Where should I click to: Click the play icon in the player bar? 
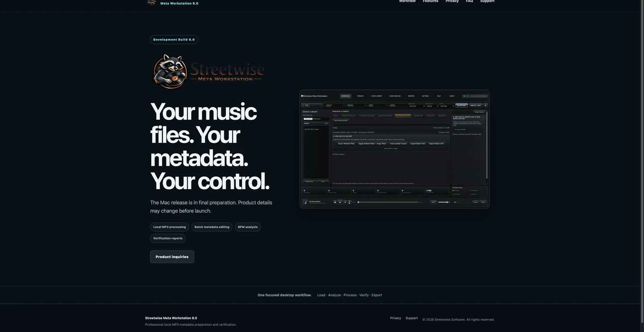coord(340,202)
